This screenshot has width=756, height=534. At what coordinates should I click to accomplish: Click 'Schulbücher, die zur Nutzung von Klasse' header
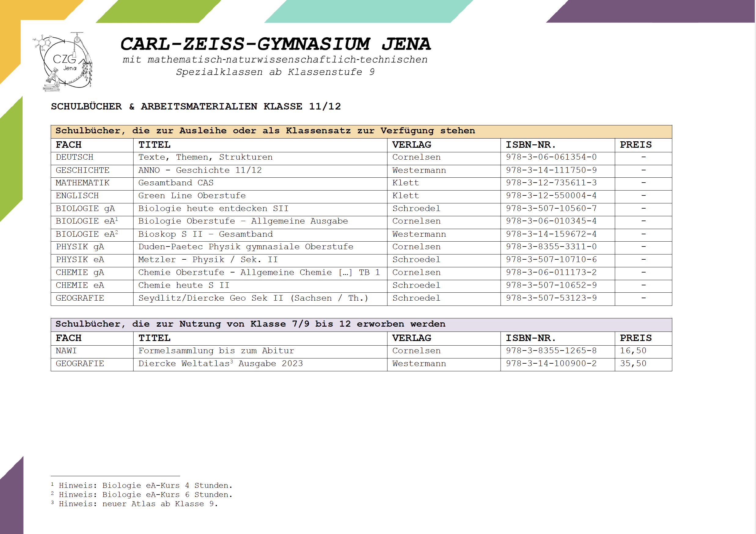(x=361, y=325)
